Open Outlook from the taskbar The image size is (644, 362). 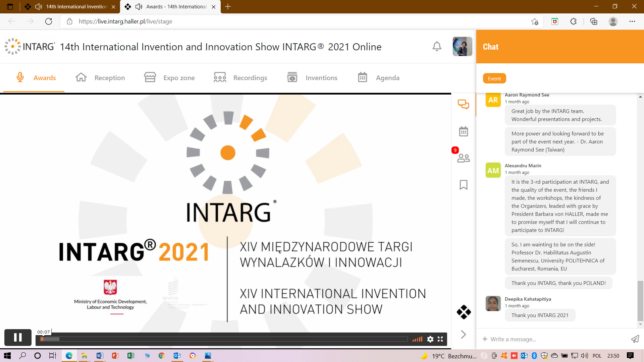click(x=177, y=356)
